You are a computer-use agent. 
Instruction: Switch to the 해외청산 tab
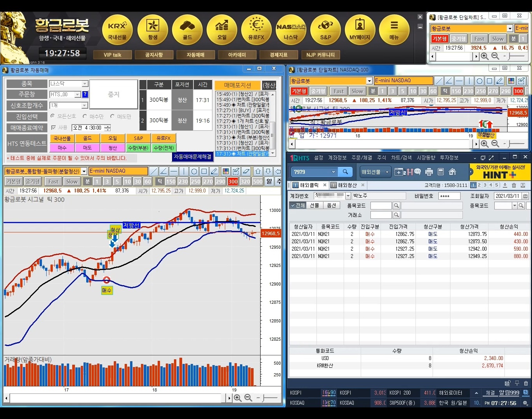(347, 185)
